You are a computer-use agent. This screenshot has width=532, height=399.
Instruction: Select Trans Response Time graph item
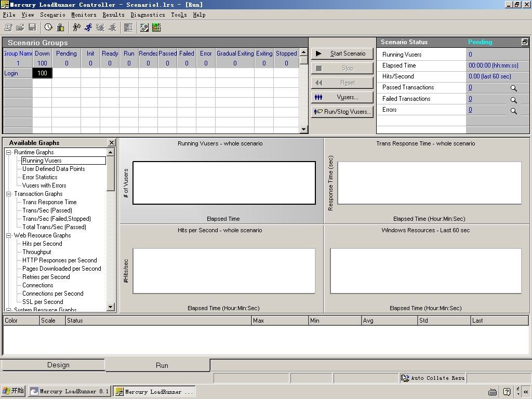(x=49, y=202)
